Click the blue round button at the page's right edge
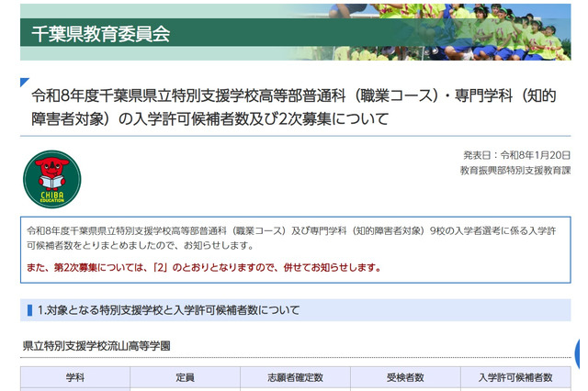588x391 pixels. click(x=578, y=353)
